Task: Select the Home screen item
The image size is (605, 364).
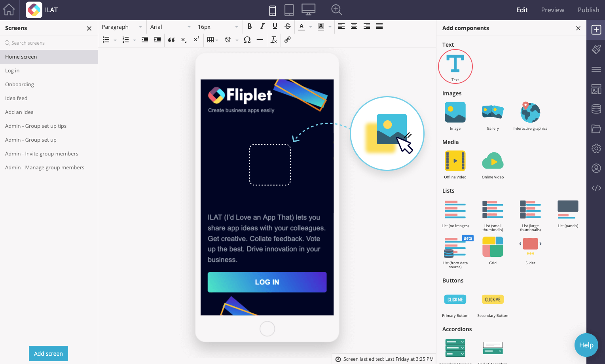Action: tap(49, 57)
